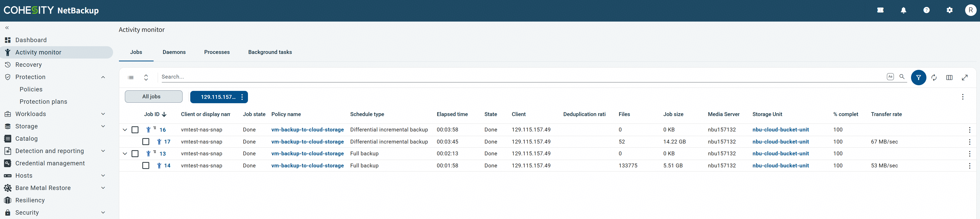
Task: Show or hide table columns
Action: (949, 78)
